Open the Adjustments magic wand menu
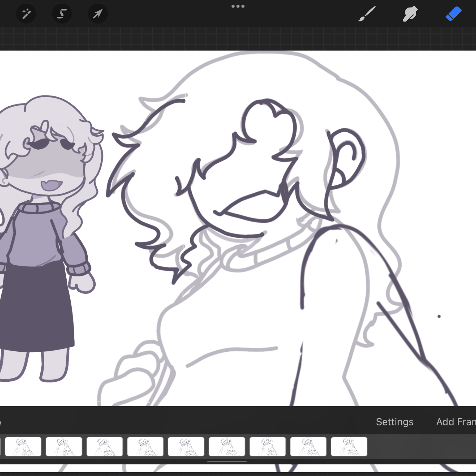Image resolution: width=476 pixels, height=476 pixels. coord(26,14)
